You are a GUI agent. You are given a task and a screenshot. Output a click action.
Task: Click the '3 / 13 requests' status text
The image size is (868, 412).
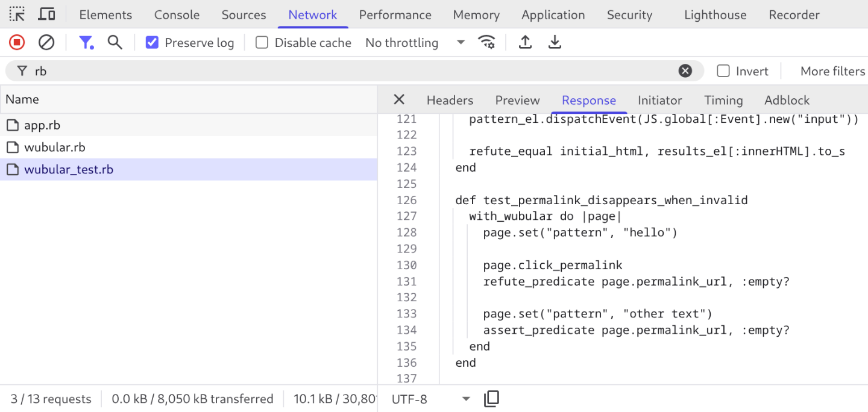[51, 399]
